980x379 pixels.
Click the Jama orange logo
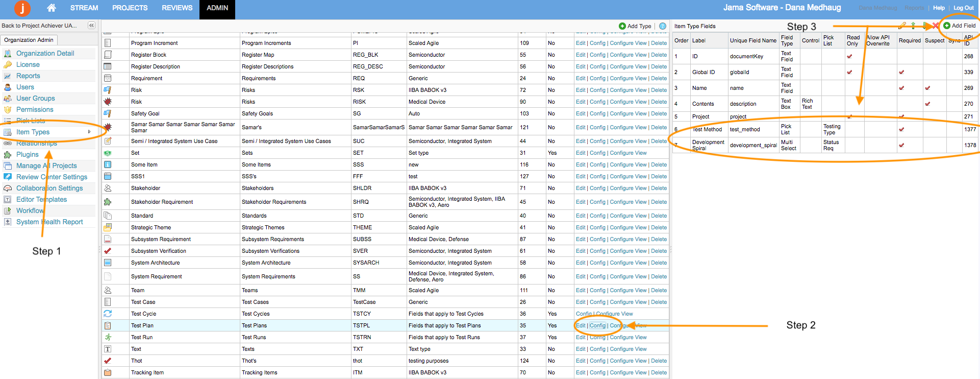(x=22, y=8)
